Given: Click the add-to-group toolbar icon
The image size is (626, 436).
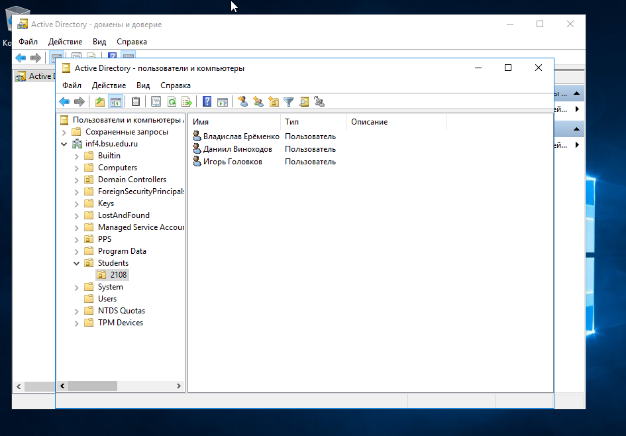Looking at the screenshot, I should (x=319, y=102).
